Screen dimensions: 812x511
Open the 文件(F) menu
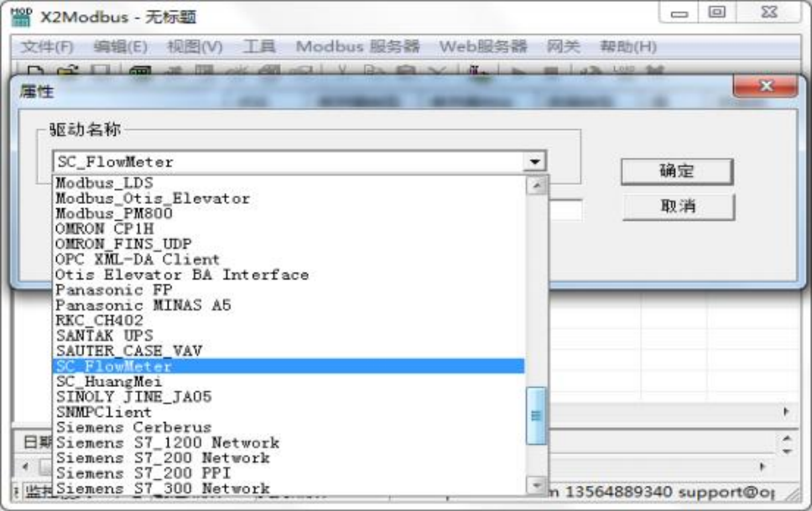coord(47,47)
